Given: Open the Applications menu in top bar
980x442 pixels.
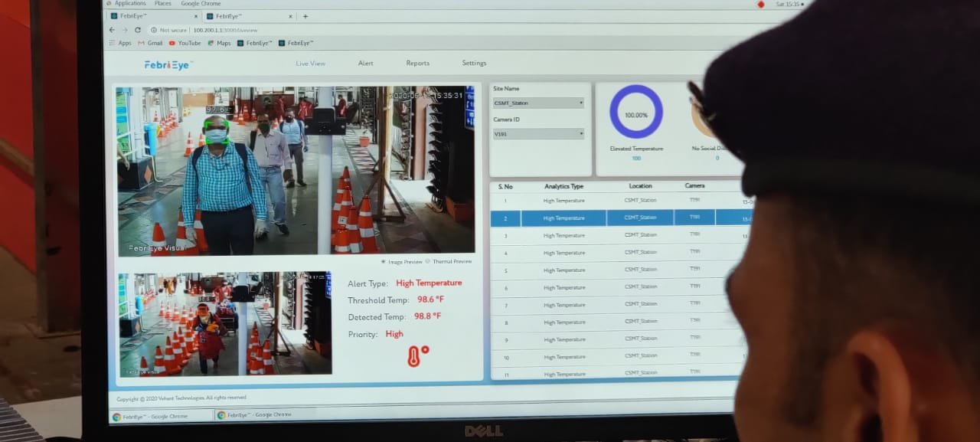Looking at the screenshot, I should click(x=129, y=4).
